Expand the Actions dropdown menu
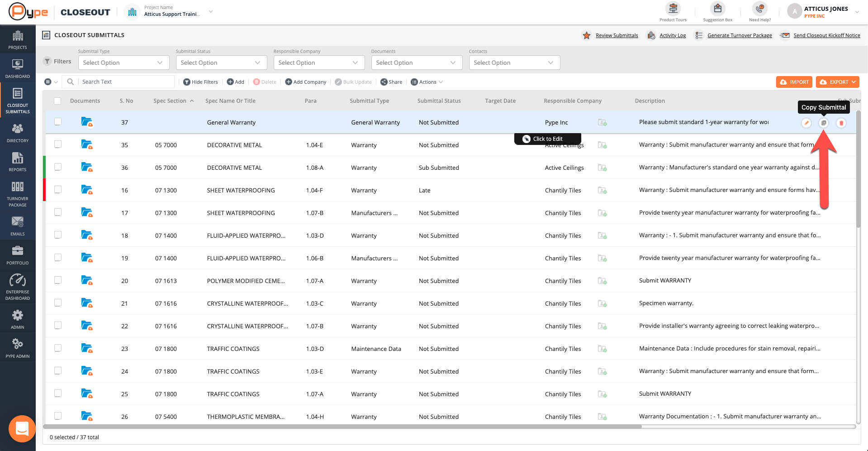The width and height of the screenshot is (868, 451). 427,82
